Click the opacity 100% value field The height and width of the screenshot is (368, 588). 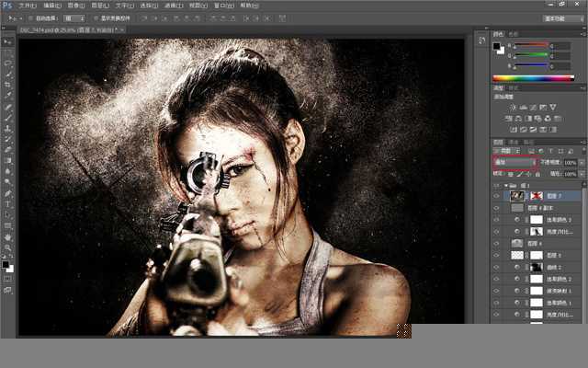coord(570,162)
